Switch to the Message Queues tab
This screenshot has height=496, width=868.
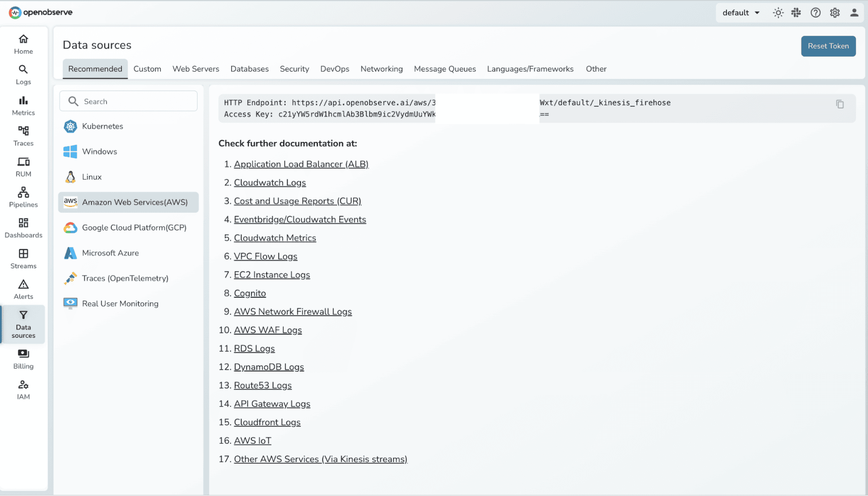click(445, 69)
